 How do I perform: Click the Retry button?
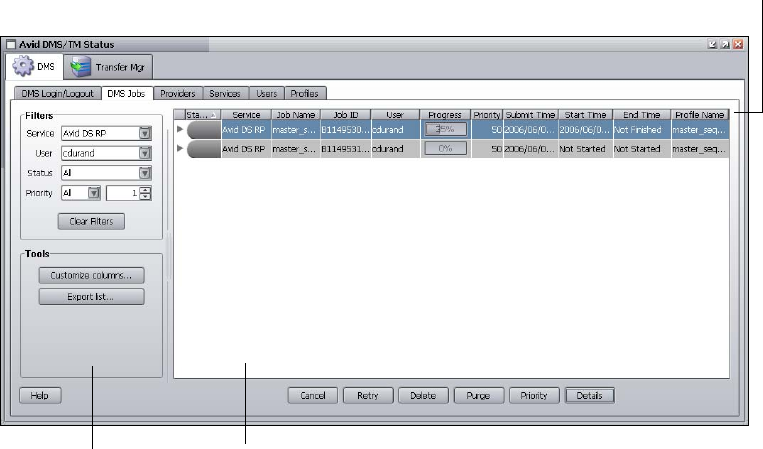(x=368, y=395)
